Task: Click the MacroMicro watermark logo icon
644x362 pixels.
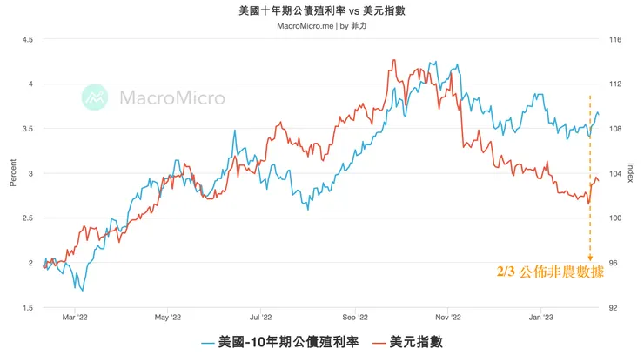Action: click(95, 97)
